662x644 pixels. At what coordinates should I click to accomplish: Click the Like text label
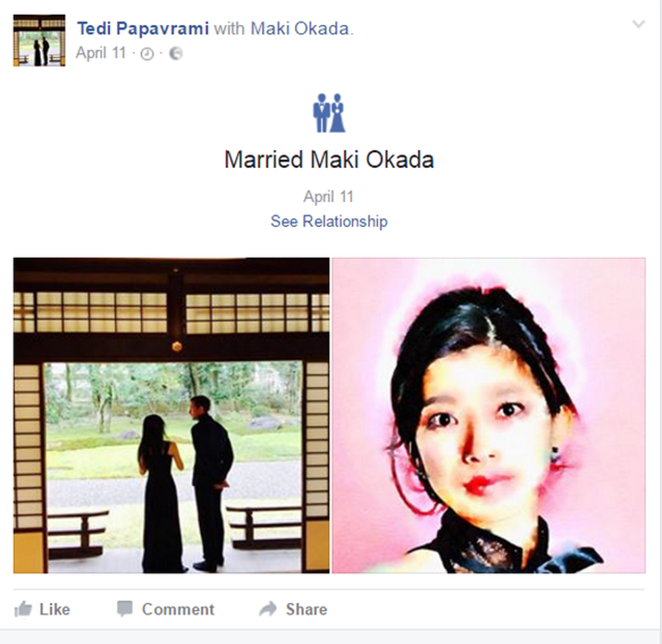55,610
